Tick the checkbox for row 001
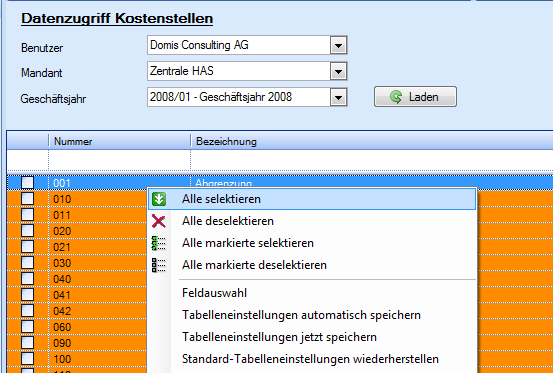Screen dimensions: 553x373 [x=28, y=183]
